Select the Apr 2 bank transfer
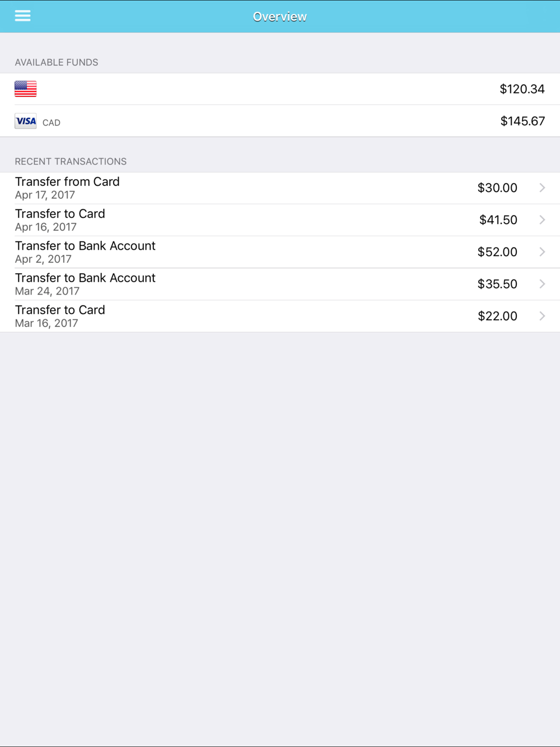 coord(85,252)
